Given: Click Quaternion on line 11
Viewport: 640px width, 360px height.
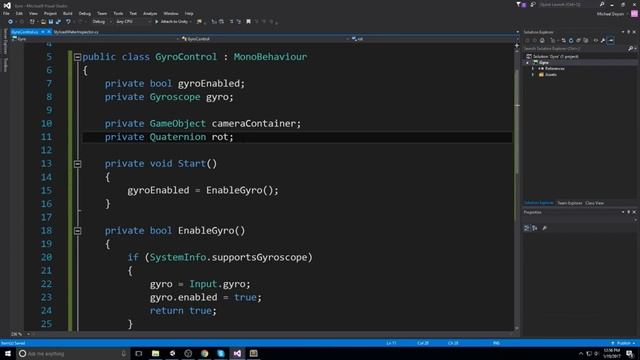Looking at the screenshot, I should click(x=178, y=137).
